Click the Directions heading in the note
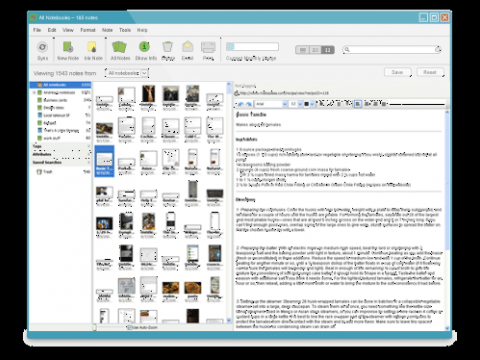The image size is (480, 360). point(245,199)
